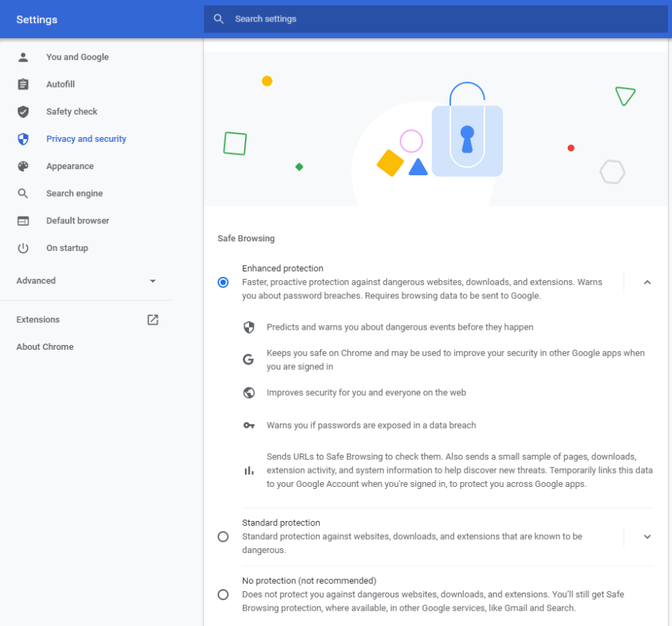Select the Enhanced protection radio button
The image size is (672, 626).
223,282
